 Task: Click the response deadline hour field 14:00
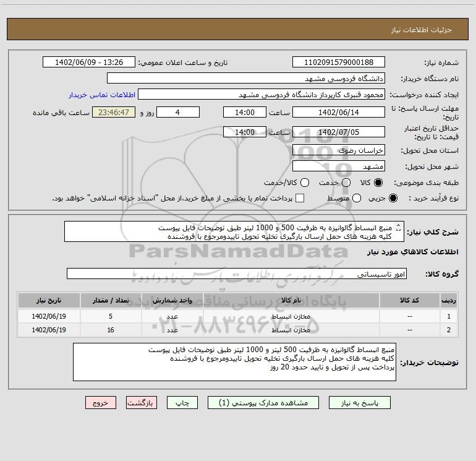(x=245, y=112)
